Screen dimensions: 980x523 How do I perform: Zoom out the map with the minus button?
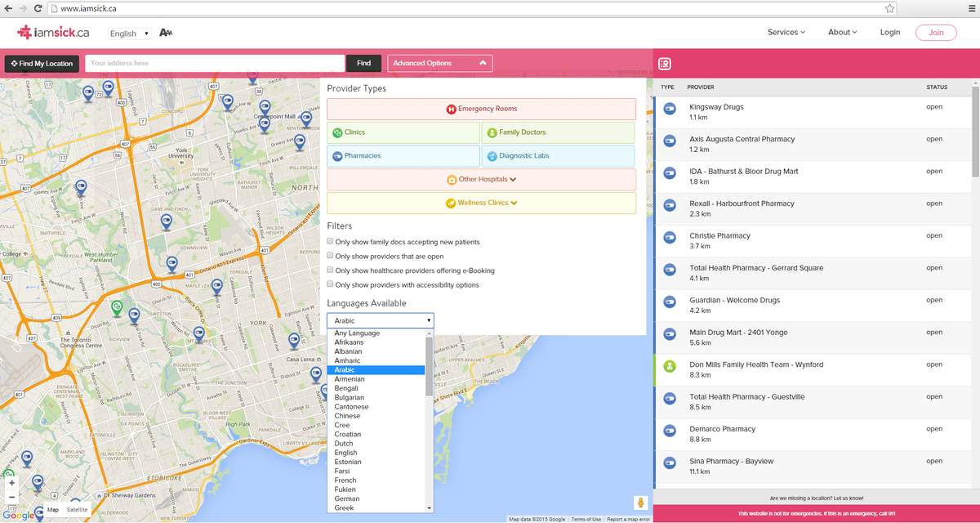coord(11,497)
